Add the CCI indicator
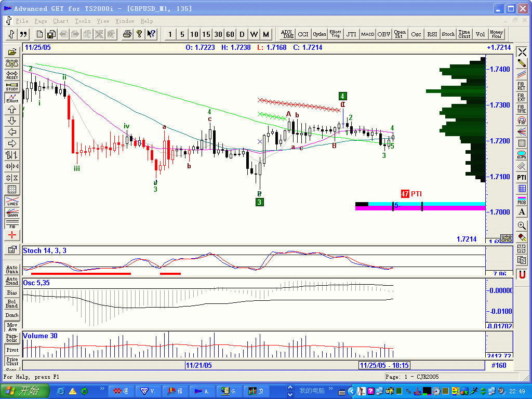 [x=303, y=34]
